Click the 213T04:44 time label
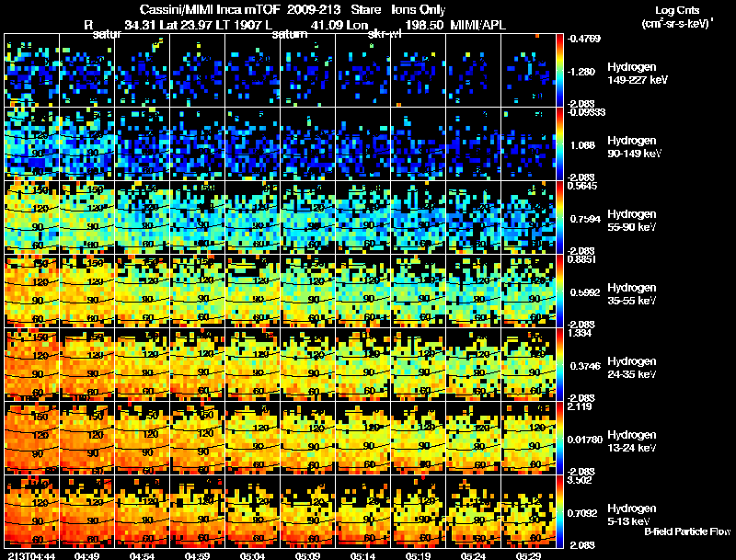Image resolution: width=736 pixels, height=560 pixels. (x=31, y=555)
